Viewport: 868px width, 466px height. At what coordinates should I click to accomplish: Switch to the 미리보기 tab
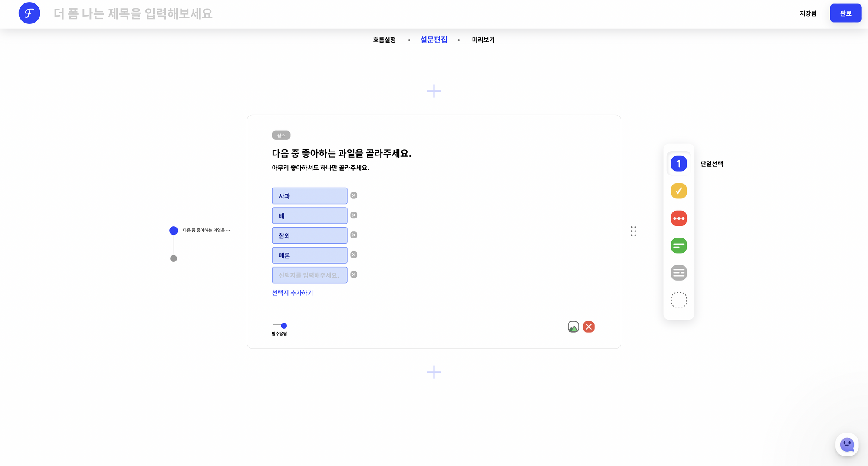(483, 40)
